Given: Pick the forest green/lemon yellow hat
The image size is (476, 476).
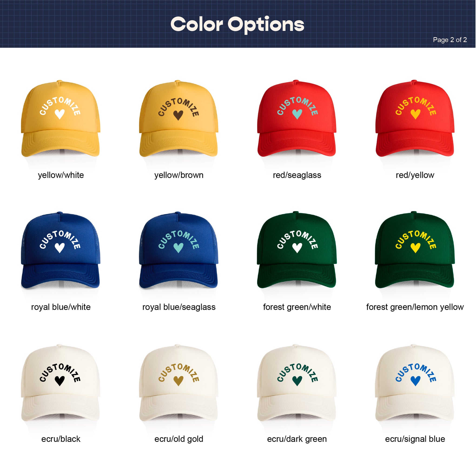Looking at the screenshot, I should coord(415,250).
